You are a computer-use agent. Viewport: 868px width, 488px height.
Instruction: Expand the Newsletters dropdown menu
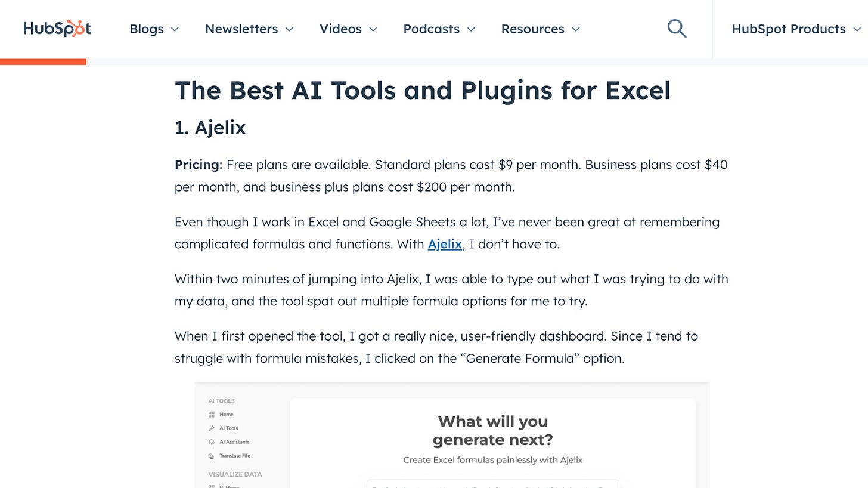point(249,29)
